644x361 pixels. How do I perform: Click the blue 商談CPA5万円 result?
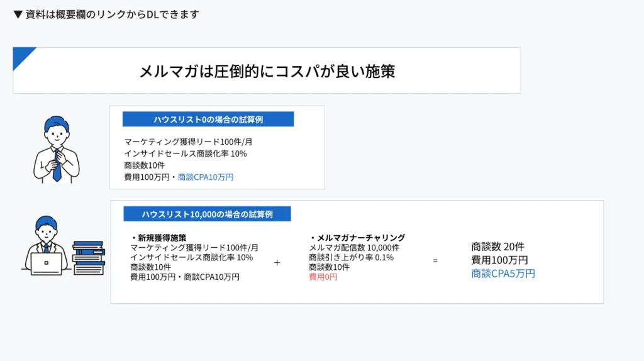(x=503, y=274)
